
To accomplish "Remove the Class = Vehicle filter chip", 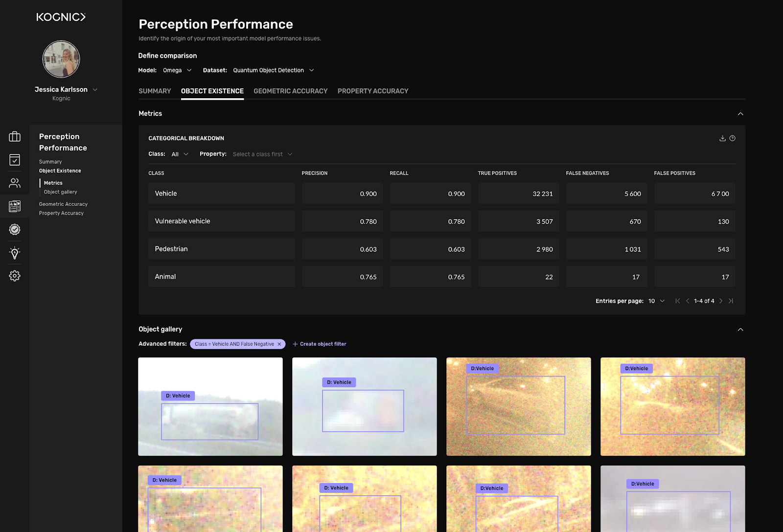I will (x=279, y=344).
